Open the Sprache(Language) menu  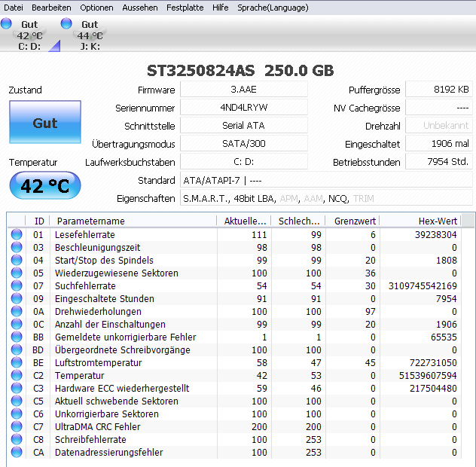coord(273,8)
